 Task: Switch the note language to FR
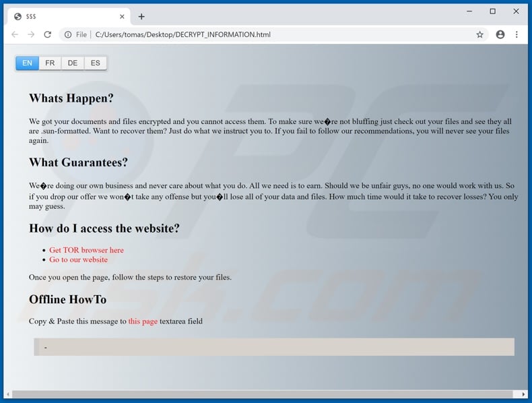50,63
